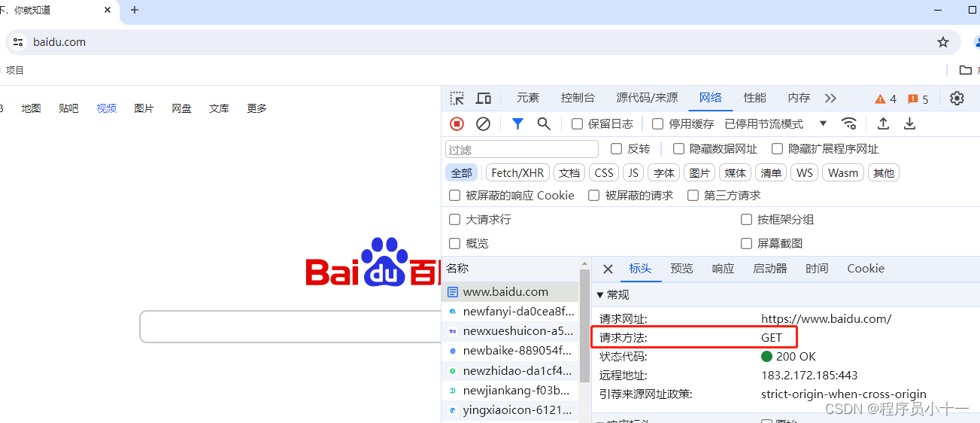Open the network search magnifier icon

[544, 123]
